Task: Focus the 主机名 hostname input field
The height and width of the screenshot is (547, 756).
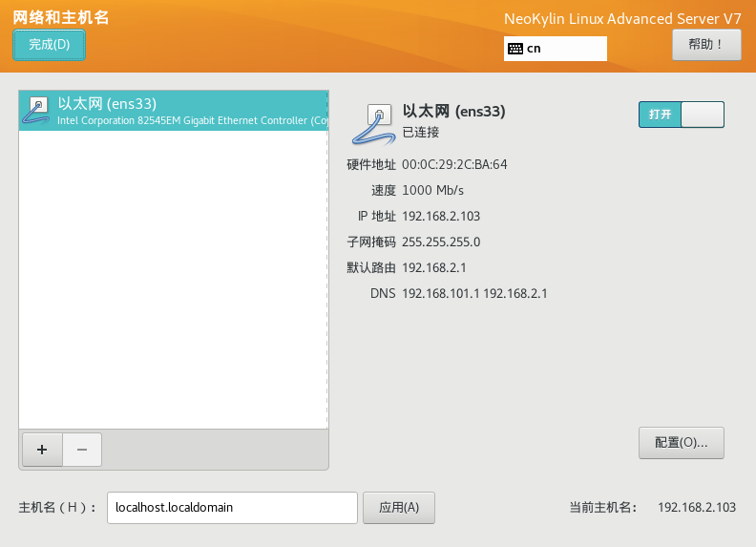Action: pyautogui.click(x=232, y=508)
